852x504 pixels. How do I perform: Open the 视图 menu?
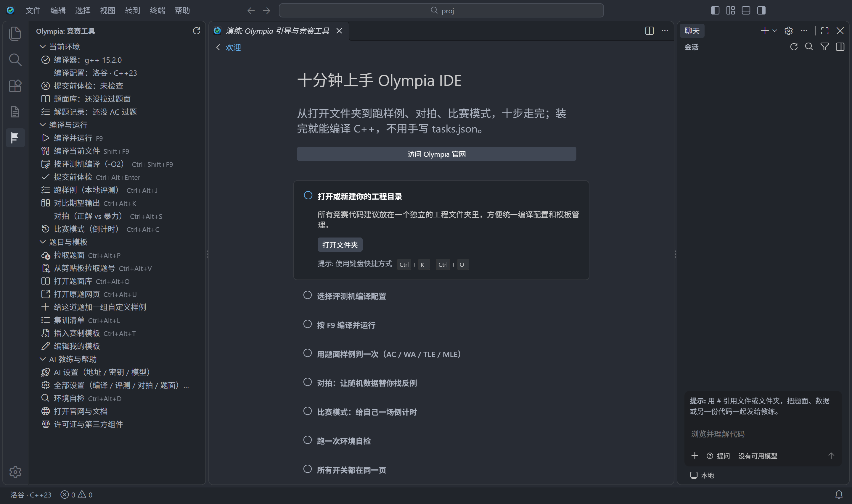[108, 11]
